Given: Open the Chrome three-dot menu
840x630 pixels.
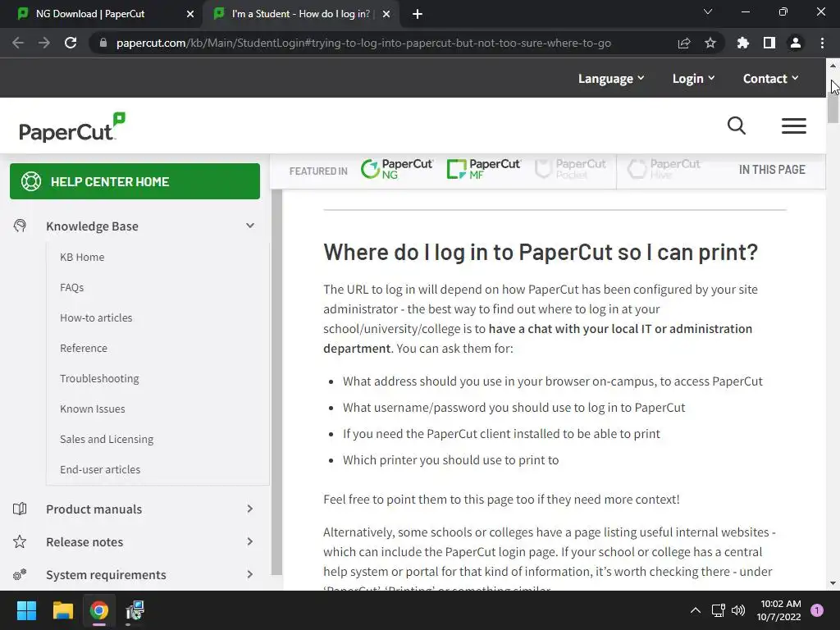Looking at the screenshot, I should pos(822,43).
